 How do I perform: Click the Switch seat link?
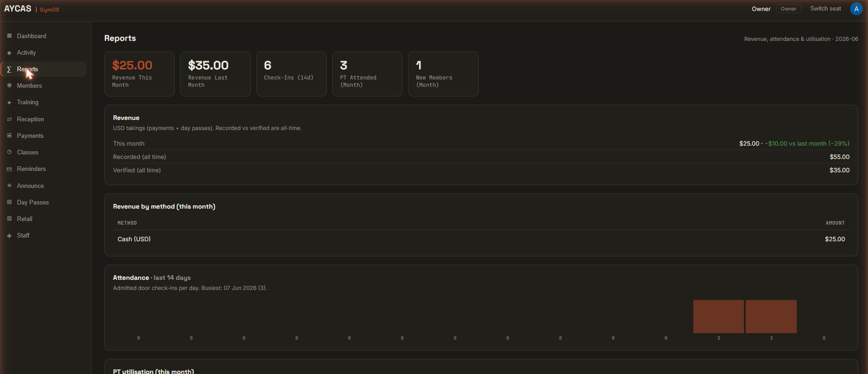(825, 9)
